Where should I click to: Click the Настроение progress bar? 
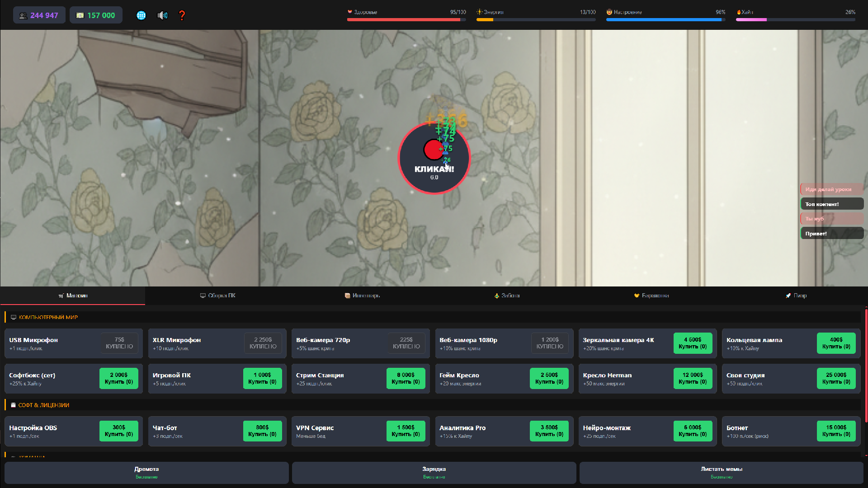pos(665,19)
